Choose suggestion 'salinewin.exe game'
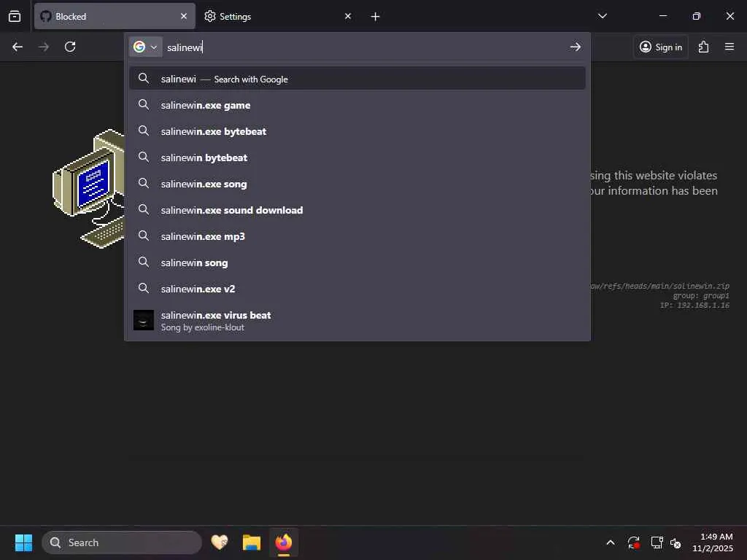Screen dimensions: 747x560 [x=357, y=105]
